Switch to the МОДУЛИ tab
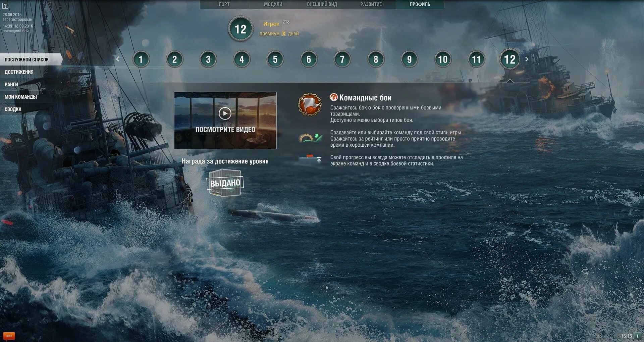This screenshot has width=644, height=342. (273, 4)
